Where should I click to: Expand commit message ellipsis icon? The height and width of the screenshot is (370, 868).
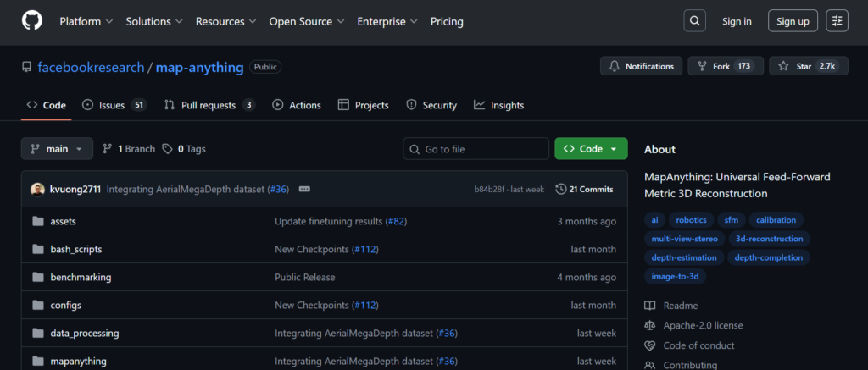pos(304,189)
